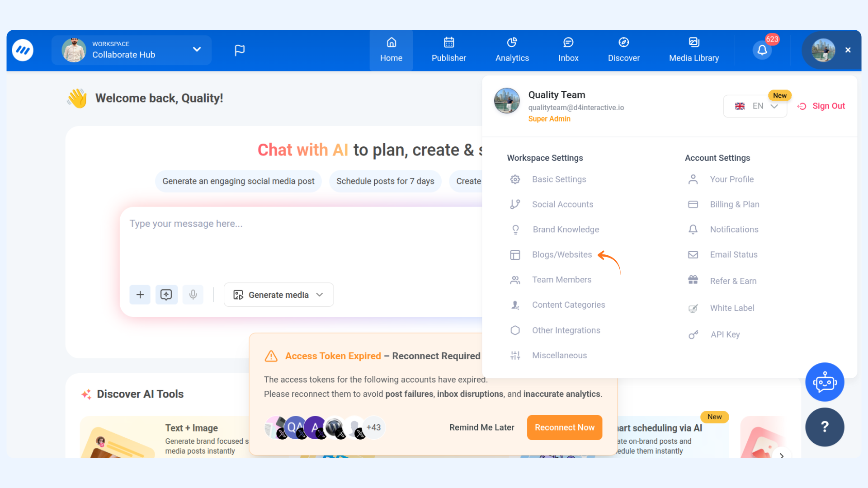Click the notification bell icon
868x488 pixels.
pos(762,50)
